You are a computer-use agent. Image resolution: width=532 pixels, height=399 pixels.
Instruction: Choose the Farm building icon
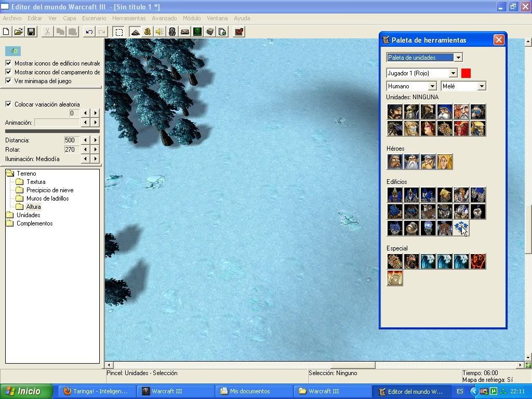click(445, 195)
